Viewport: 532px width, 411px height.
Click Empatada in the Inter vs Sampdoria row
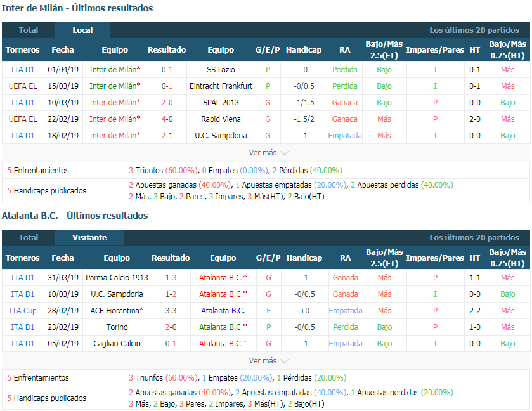tap(345, 136)
